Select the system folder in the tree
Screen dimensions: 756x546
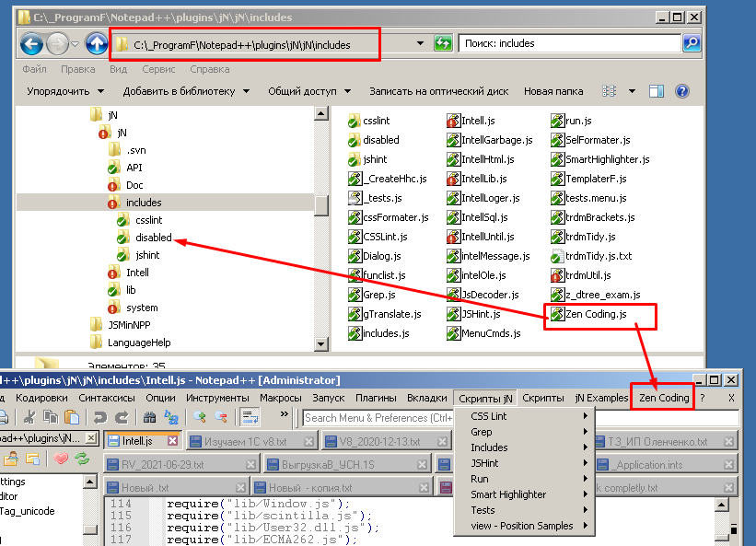click(x=141, y=308)
